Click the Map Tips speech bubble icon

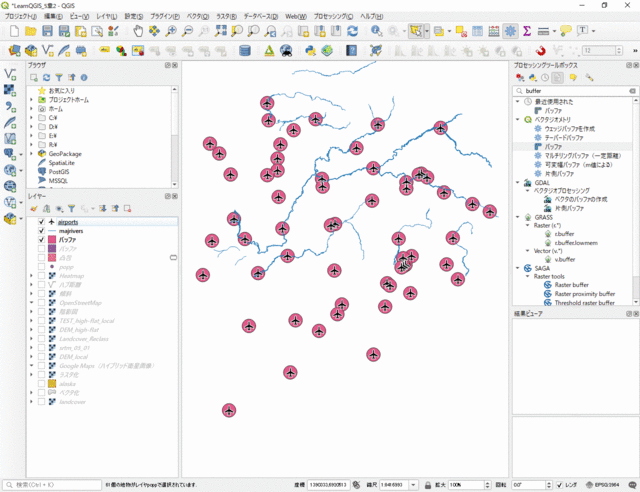566,31
